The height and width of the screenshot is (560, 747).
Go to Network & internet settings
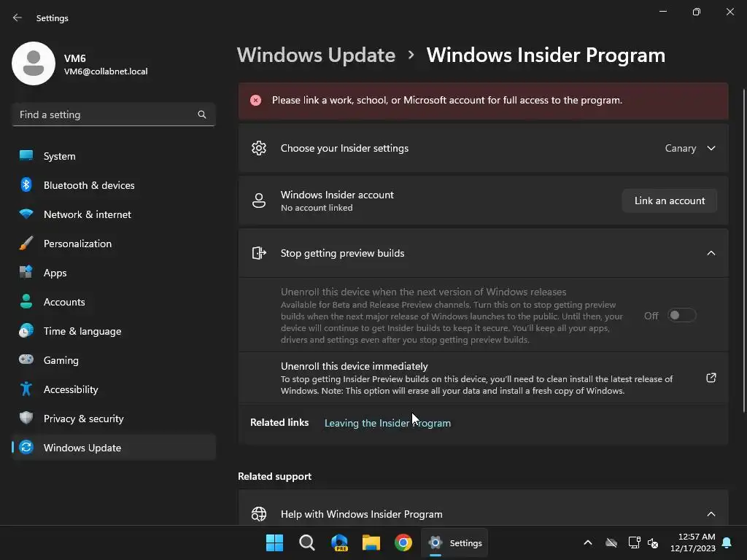point(114,214)
